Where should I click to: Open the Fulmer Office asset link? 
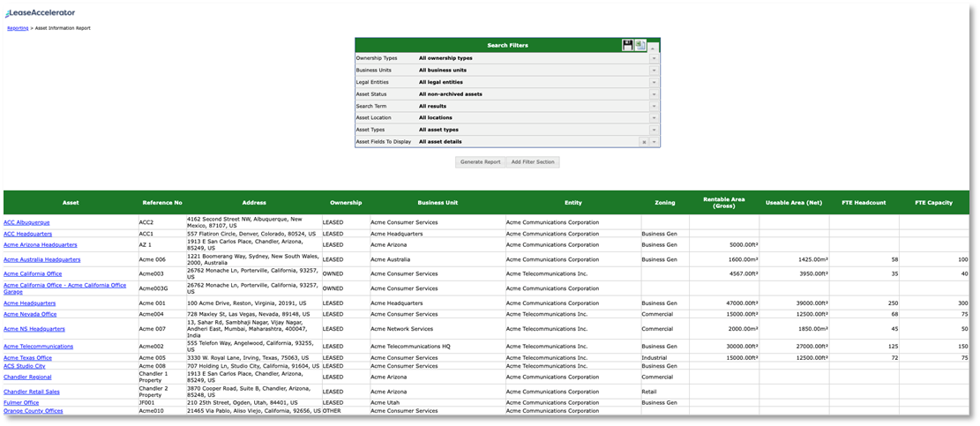(21, 403)
